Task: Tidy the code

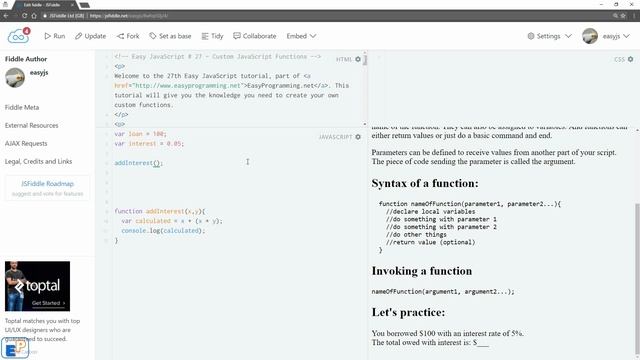Action: [212, 36]
